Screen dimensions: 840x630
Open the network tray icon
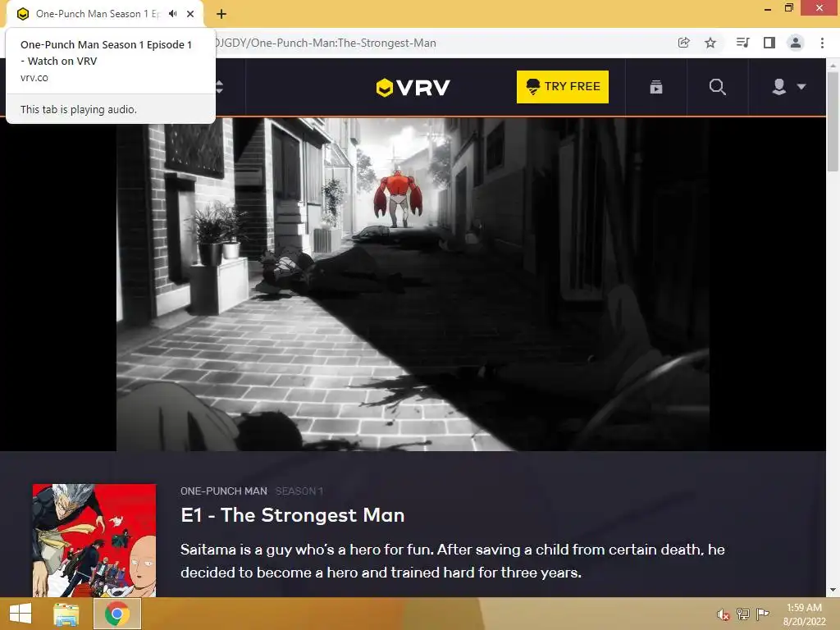pos(742,614)
